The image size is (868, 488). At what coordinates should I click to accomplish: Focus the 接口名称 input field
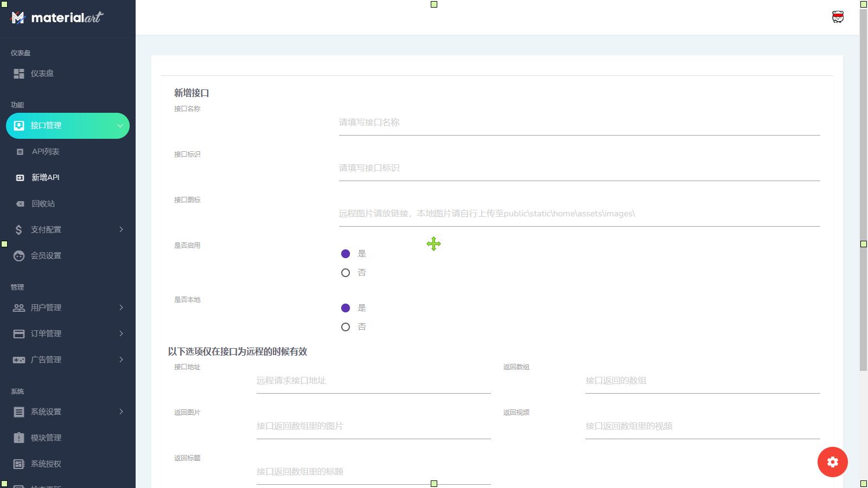coord(579,123)
